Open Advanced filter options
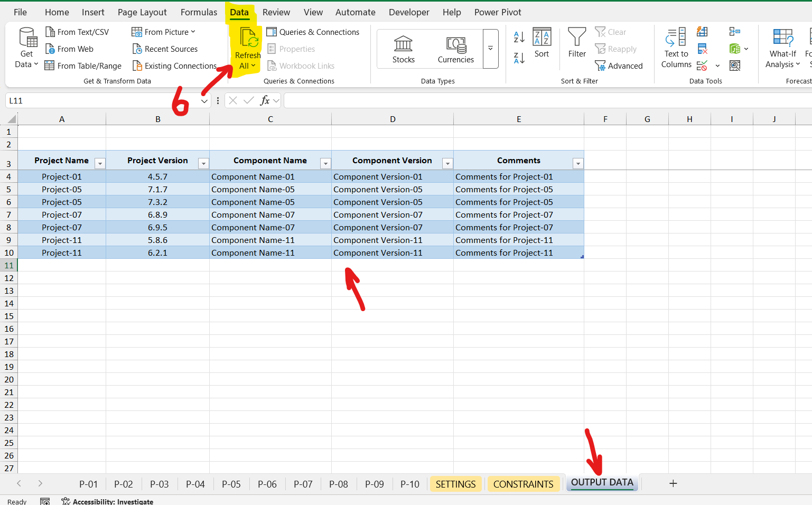 point(619,66)
